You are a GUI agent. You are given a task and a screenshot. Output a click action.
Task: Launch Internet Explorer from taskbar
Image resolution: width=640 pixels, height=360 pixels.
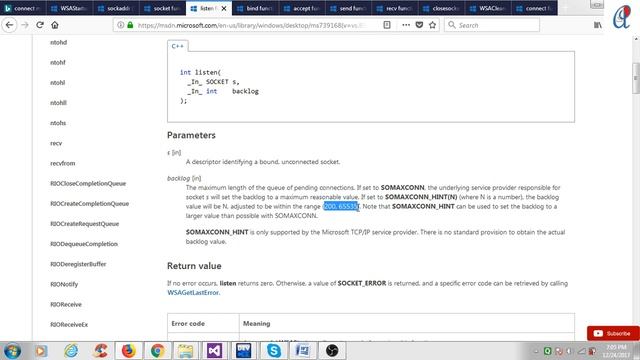[71, 351]
